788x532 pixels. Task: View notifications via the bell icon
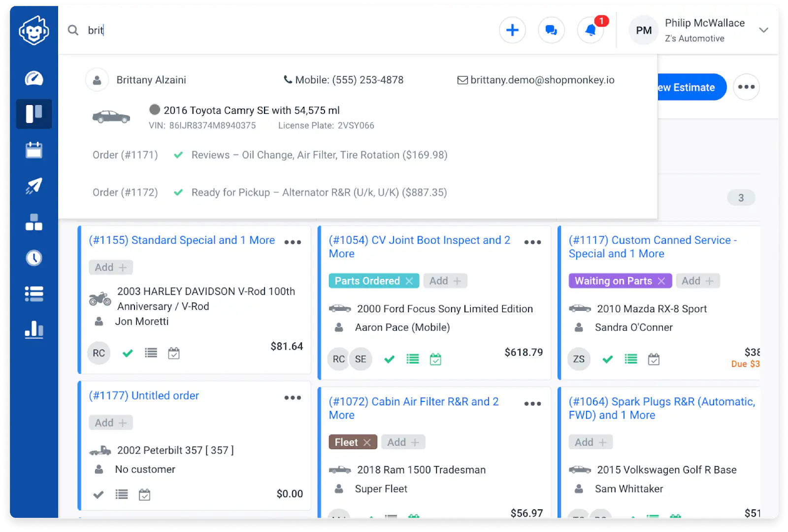pos(591,30)
